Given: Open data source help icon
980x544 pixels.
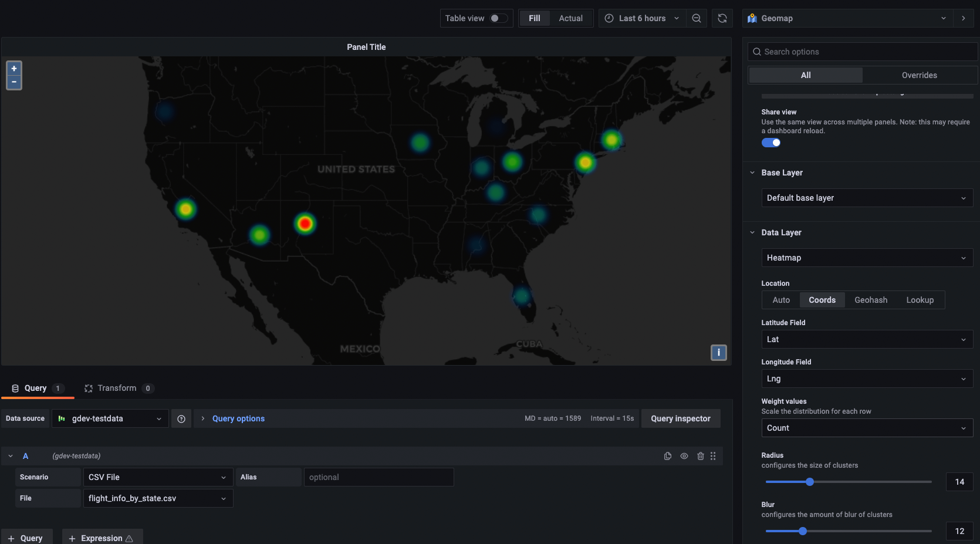Looking at the screenshot, I should tap(181, 419).
